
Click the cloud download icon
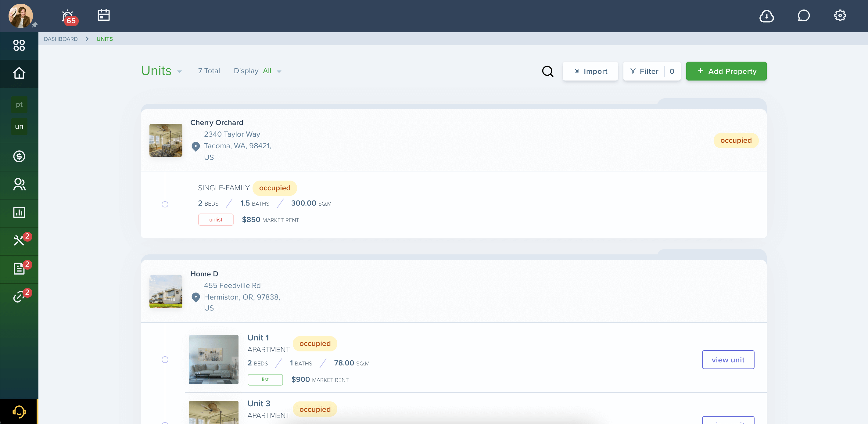pos(766,16)
